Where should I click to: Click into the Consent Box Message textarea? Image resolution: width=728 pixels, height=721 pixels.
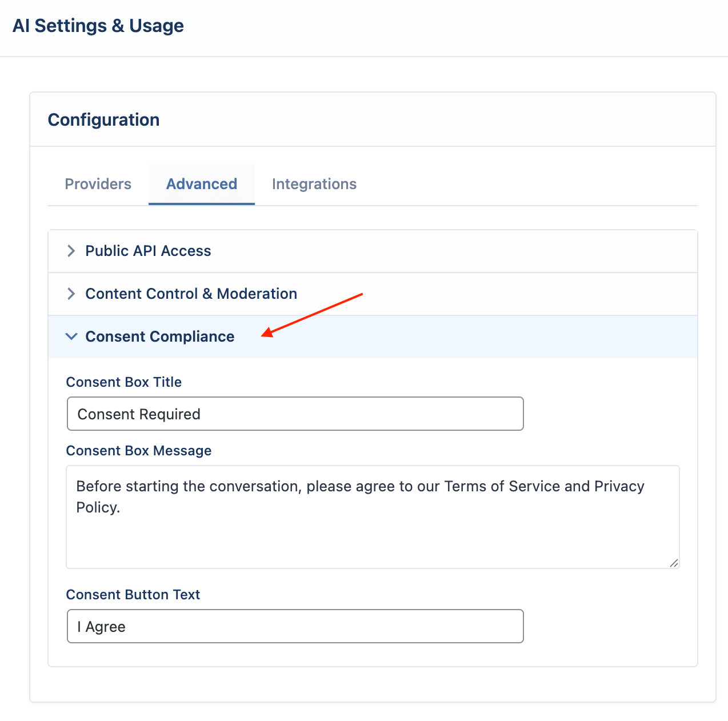(x=373, y=517)
